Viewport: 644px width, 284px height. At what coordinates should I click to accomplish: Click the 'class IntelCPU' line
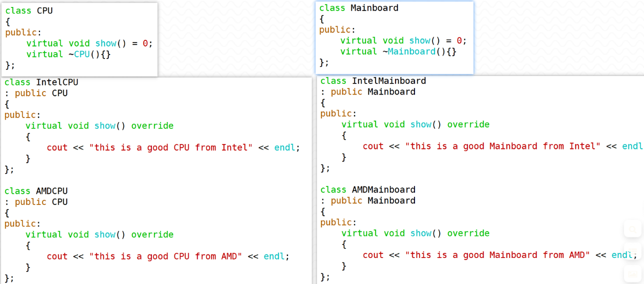[x=41, y=82]
